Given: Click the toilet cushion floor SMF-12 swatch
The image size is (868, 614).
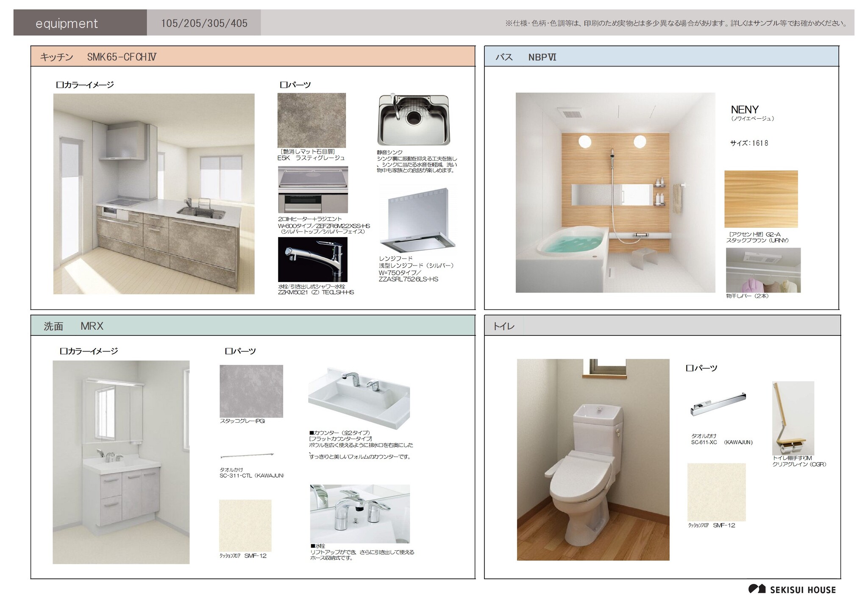Looking at the screenshot, I should 716,492.
